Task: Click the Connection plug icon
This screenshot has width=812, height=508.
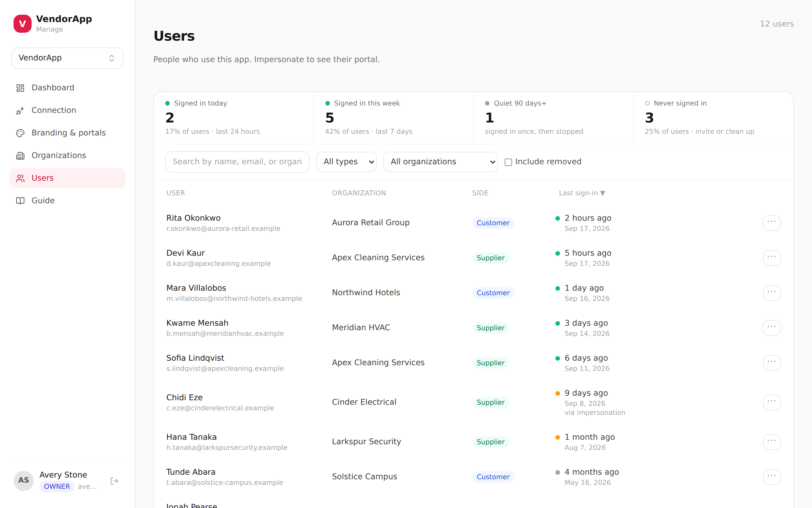Action: pos(20,111)
